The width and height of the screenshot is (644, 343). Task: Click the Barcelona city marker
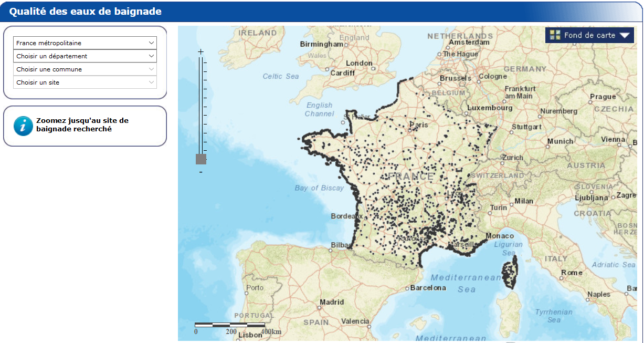pos(407,288)
